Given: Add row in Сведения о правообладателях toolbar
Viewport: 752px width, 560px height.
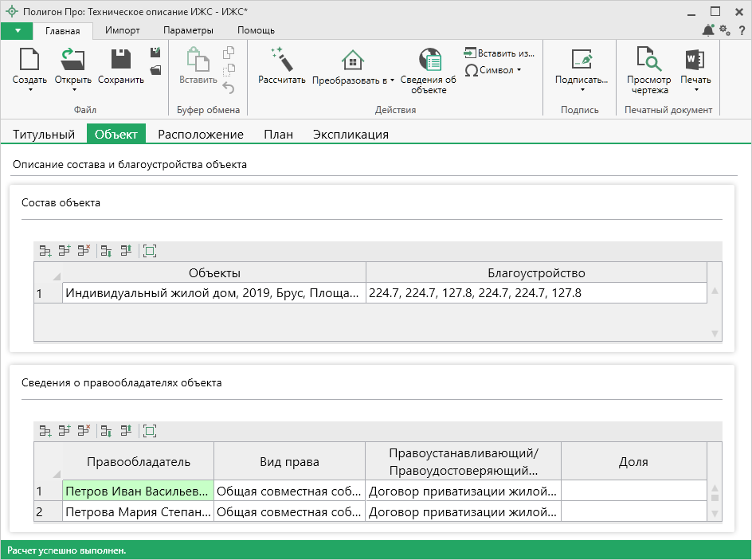Looking at the screenshot, I should pos(45,431).
